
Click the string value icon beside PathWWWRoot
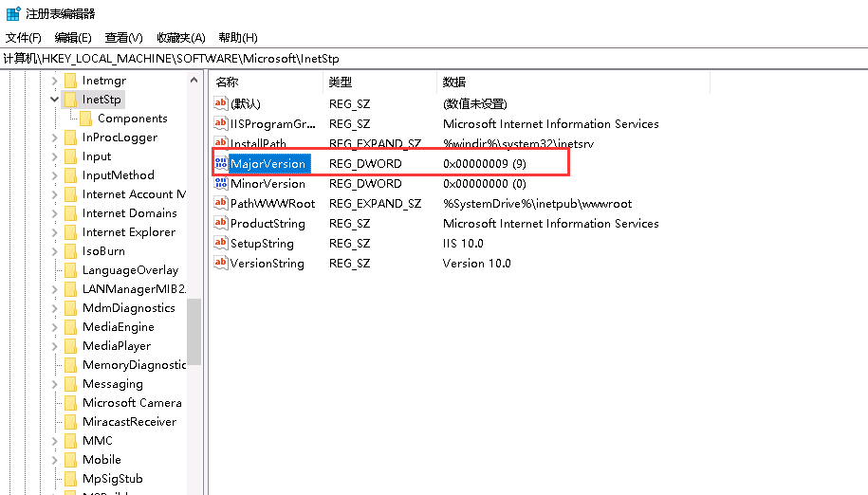point(221,203)
